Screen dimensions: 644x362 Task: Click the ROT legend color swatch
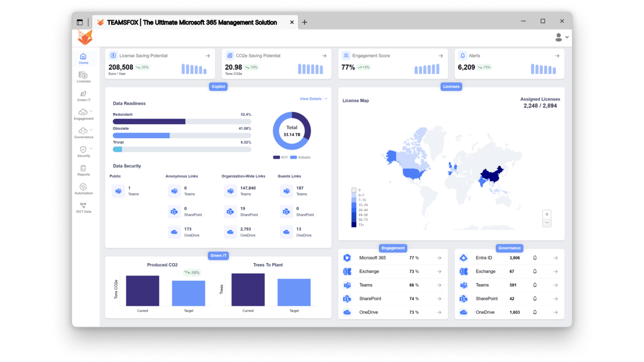point(276,157)
